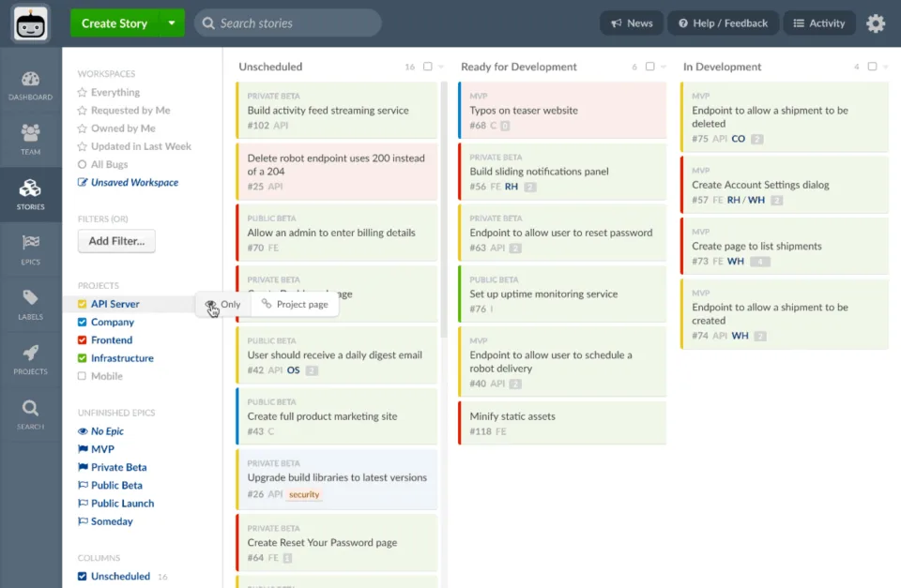Star the Updated in Last Week workspace
This screenshot has width=901, height=588.
tap(83, 146)
